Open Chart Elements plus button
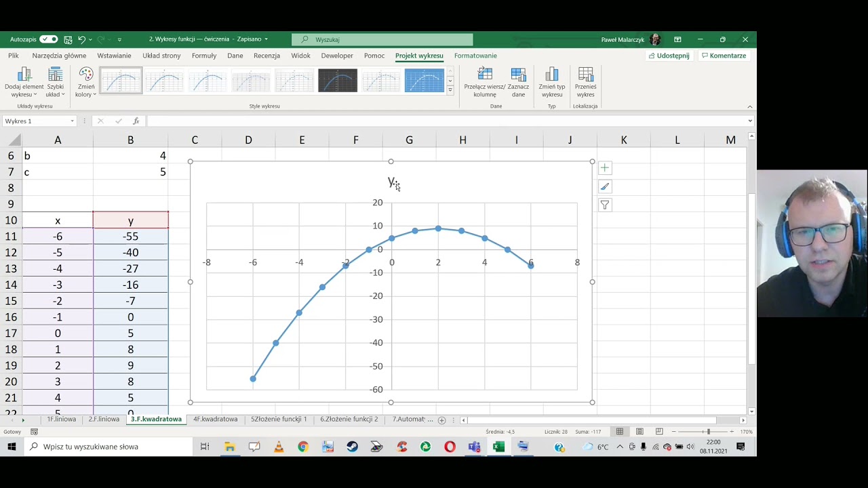 coord(605,168)
